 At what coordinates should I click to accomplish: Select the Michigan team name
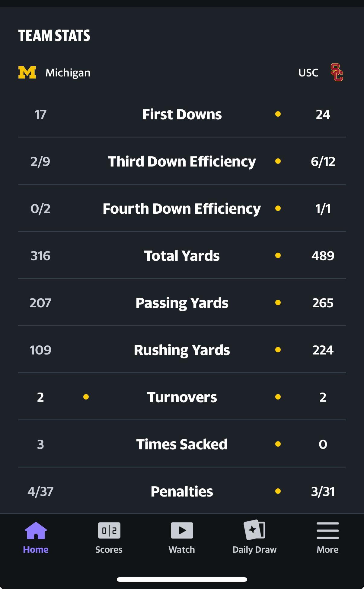tap(68, 73)
